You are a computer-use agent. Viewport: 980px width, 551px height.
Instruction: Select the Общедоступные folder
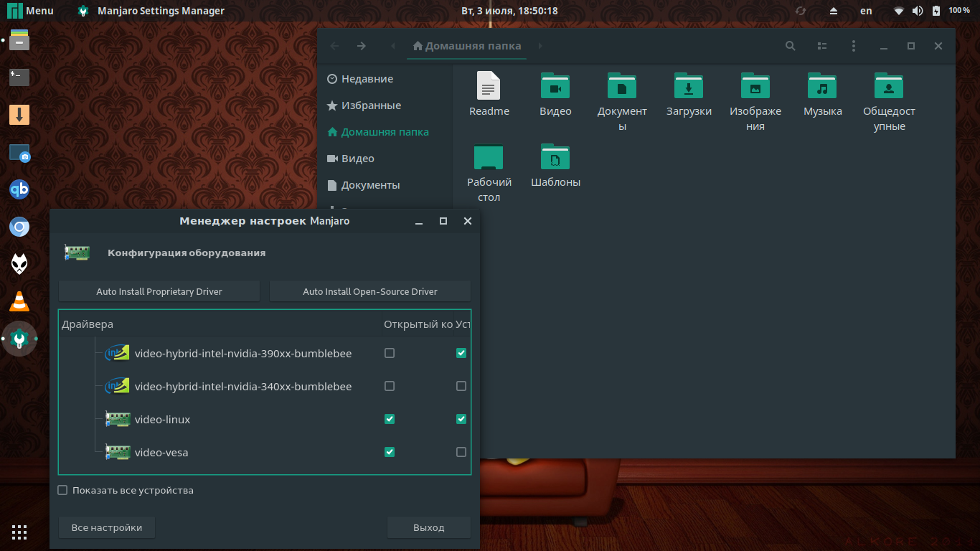click(889, 102)
